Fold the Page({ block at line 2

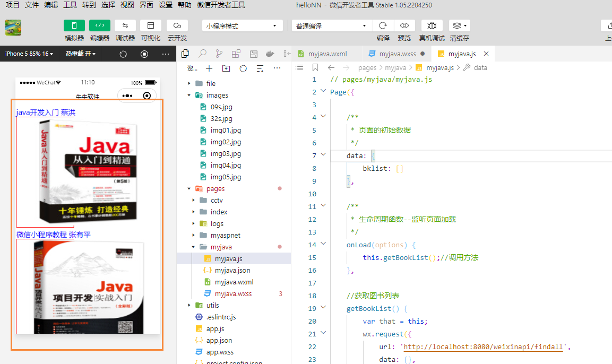[x=323, y=91]
